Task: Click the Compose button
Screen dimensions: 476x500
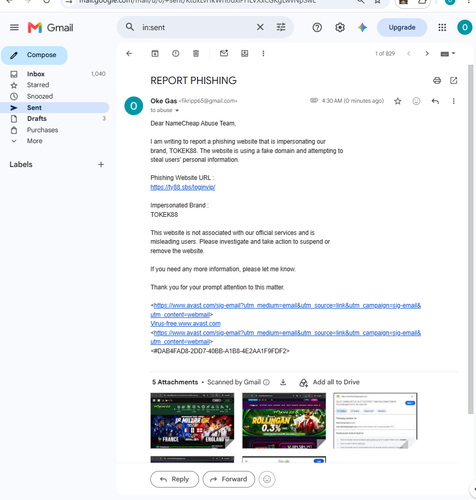Action: [x=34, y=55]
